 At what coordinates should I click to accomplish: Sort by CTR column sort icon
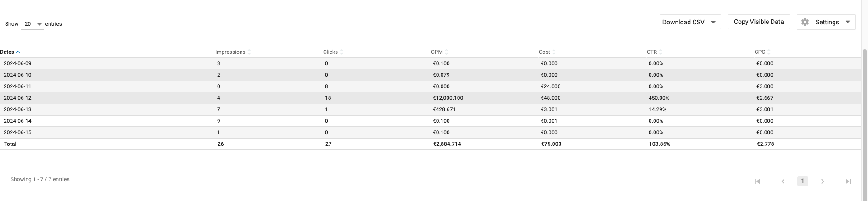661,52
